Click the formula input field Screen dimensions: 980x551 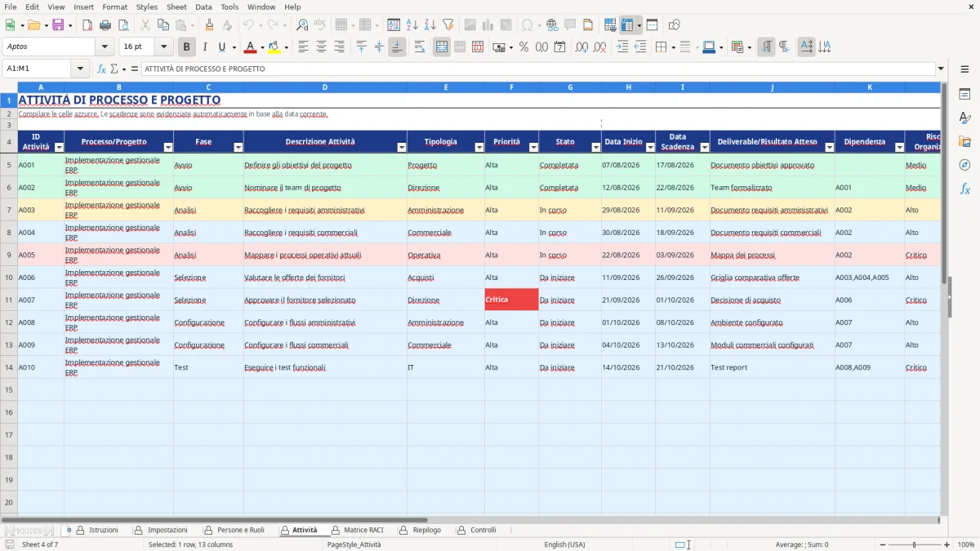(x=537, y=69)
